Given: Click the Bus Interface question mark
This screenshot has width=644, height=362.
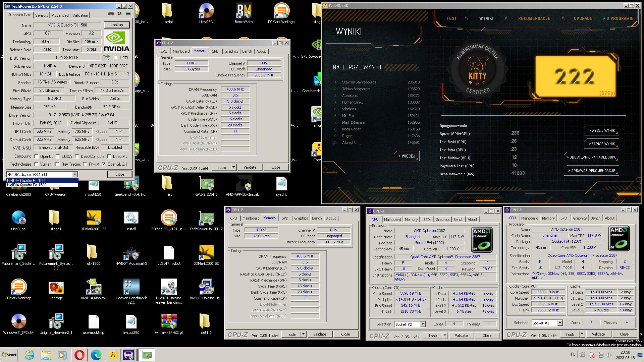Looking at the screenshot, I should pos(128,74).
